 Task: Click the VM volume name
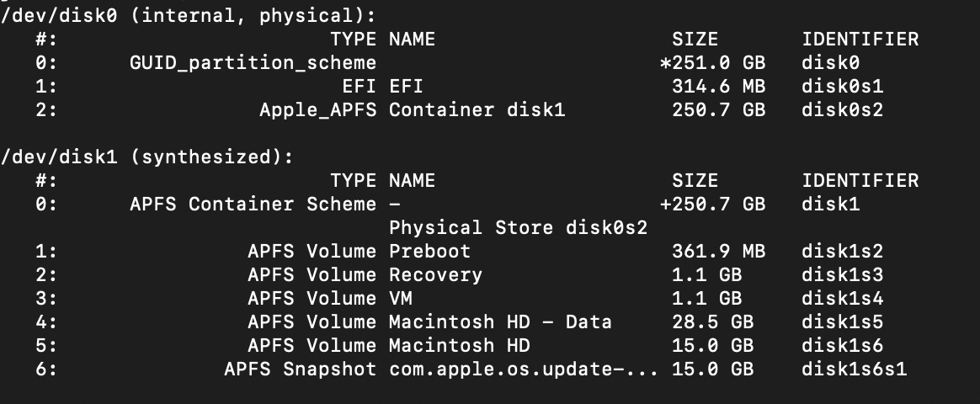click(400, 298)
